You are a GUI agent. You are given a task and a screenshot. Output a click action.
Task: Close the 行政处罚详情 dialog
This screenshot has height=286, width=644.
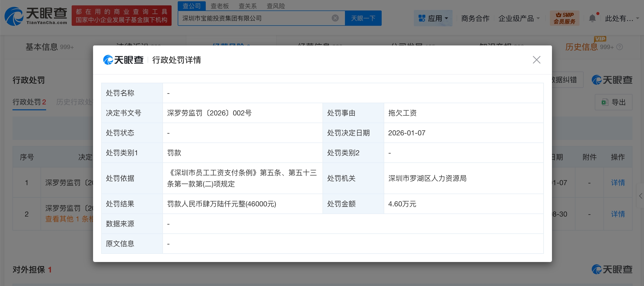536,60
